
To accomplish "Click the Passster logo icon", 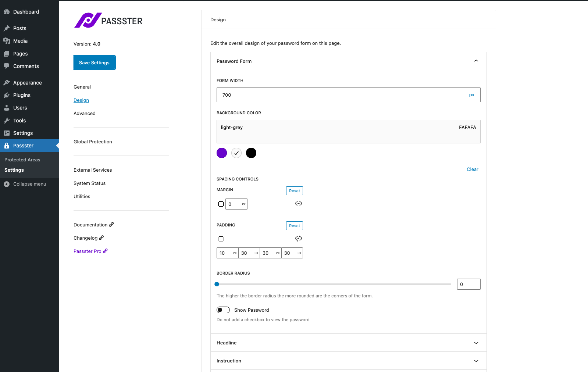I will (88, 20).
